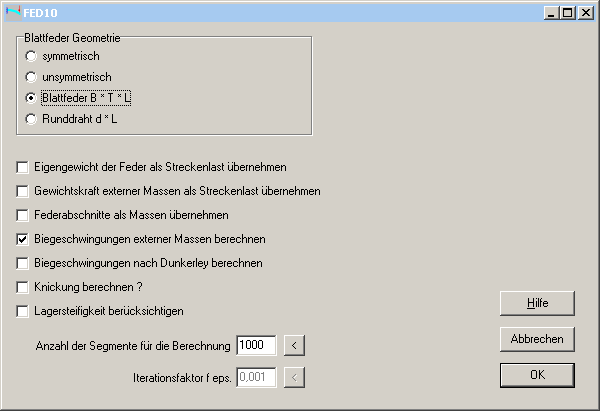Choose the 'unsymmetrisch' geometry option
This screenshot has height=411, width=600.
click(32, 77)
